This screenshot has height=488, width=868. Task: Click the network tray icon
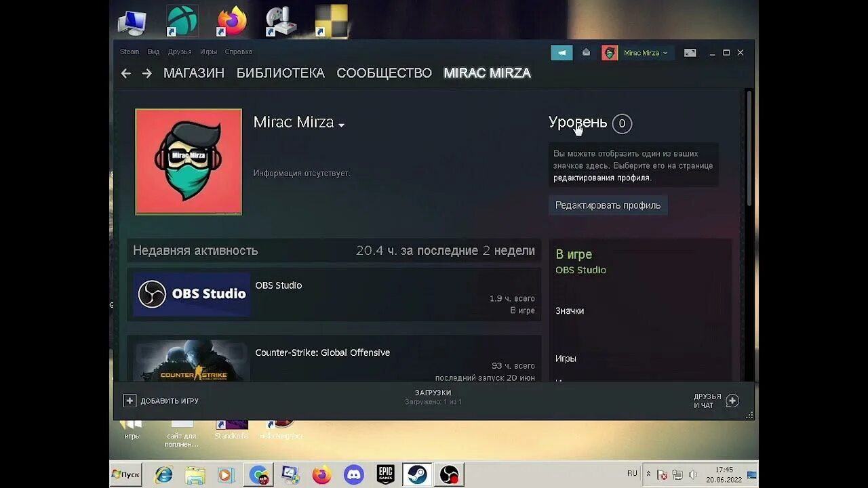pos(677,474)
